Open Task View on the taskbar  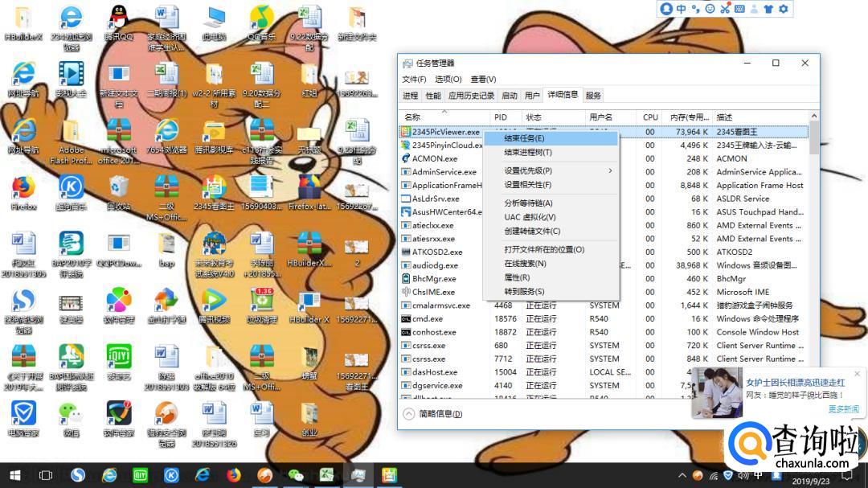(x=46, y=475)
